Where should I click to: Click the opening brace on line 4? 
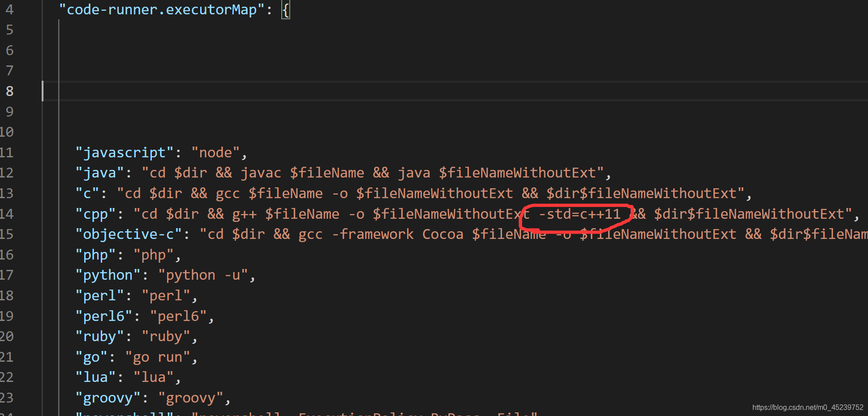[286, 9]
